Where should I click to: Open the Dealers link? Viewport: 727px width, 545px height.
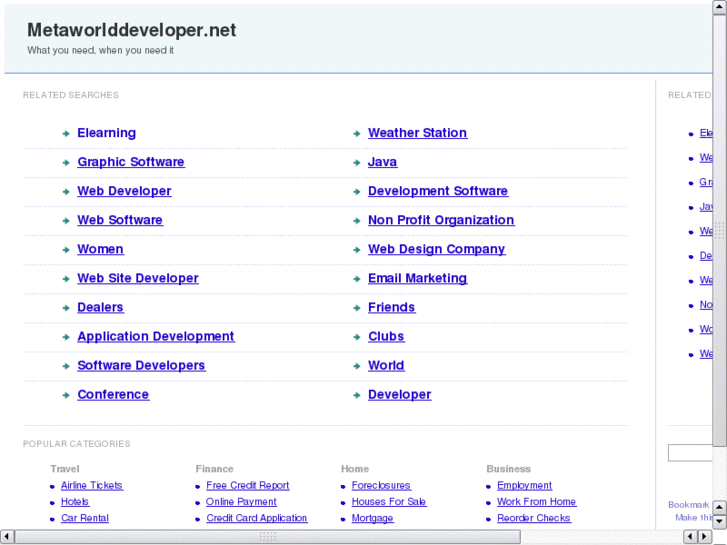(x=100, y=308)
